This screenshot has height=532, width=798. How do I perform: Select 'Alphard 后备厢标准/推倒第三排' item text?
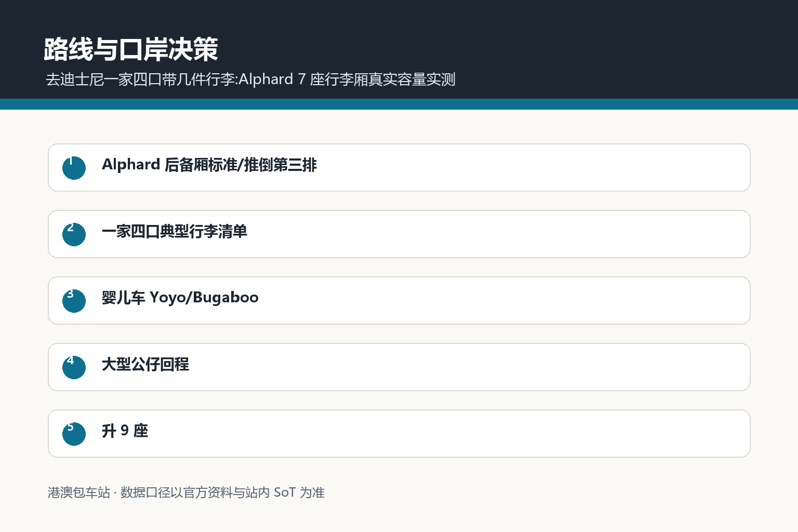[209, 165]
